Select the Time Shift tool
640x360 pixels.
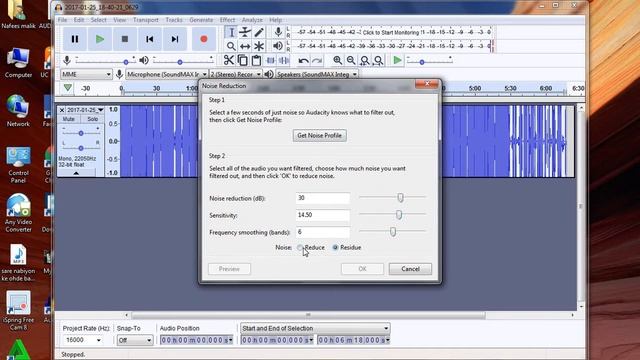point(245,46)
